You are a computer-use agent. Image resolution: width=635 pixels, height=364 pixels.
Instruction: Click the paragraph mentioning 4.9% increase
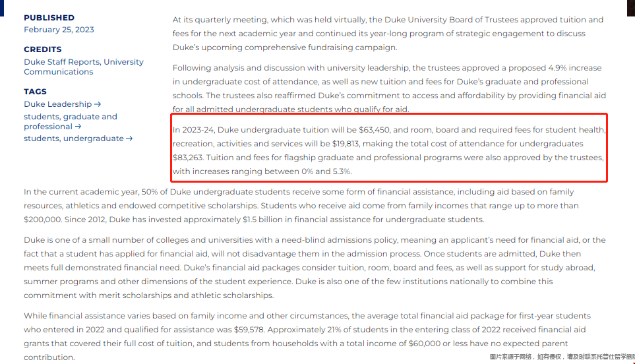388,88
